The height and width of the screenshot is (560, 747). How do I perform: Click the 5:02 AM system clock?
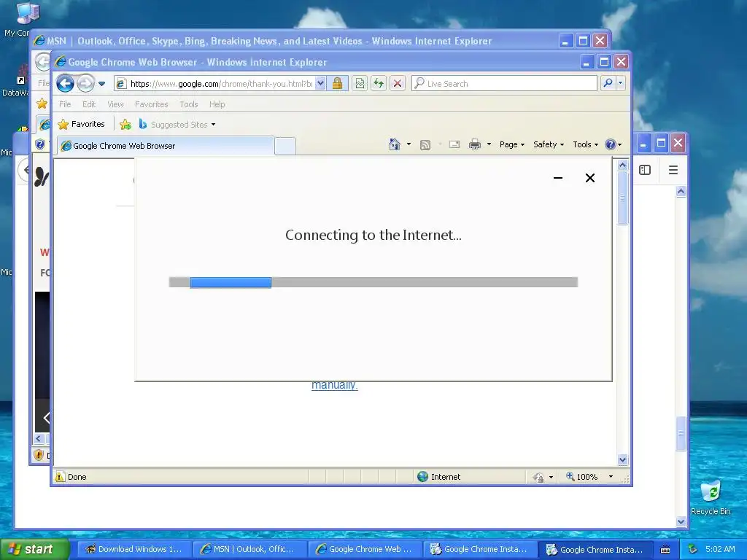[720, 549]
